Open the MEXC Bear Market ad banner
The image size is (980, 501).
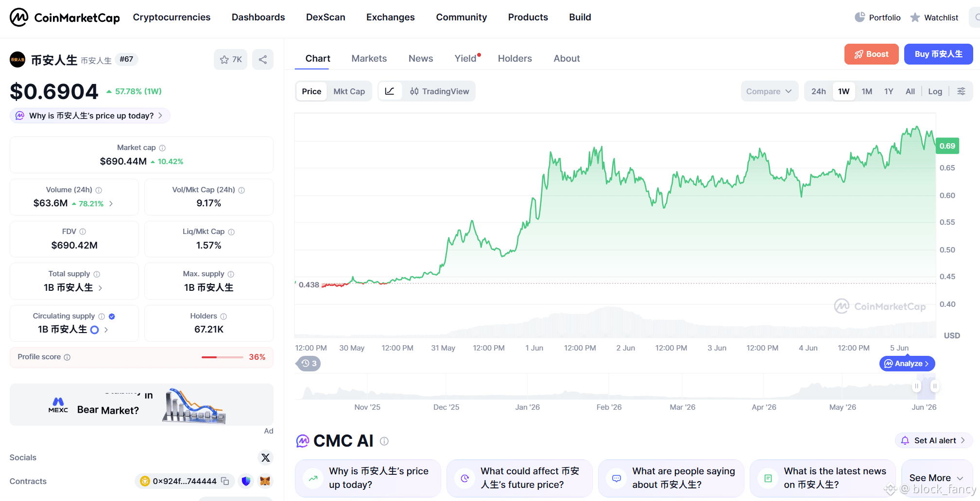tap(141, 405)
